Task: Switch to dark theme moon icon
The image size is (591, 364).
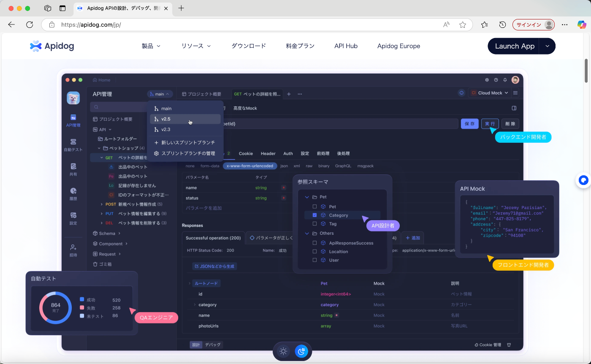Action: pyautogui.click(x=301, y=351)
